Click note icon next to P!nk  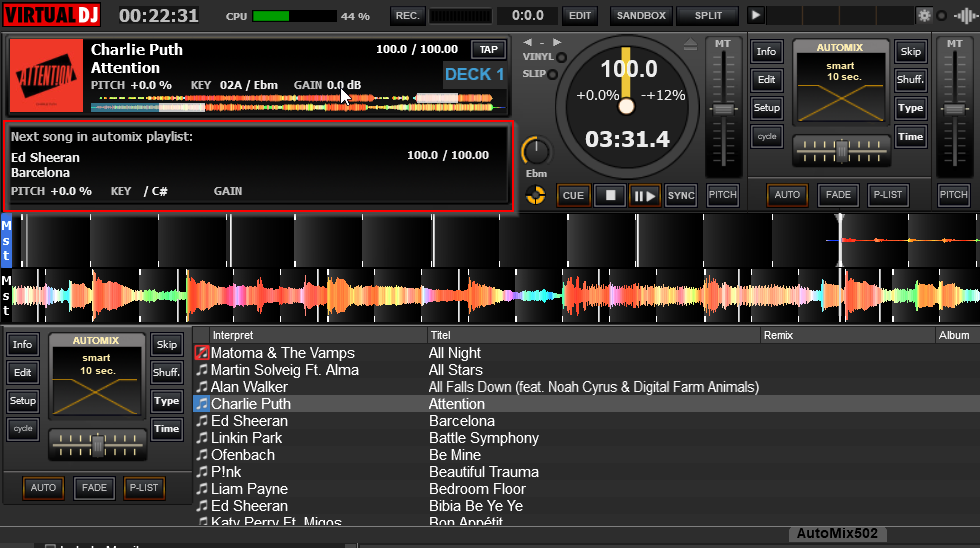pyautogui.click(x=202, y=472)
